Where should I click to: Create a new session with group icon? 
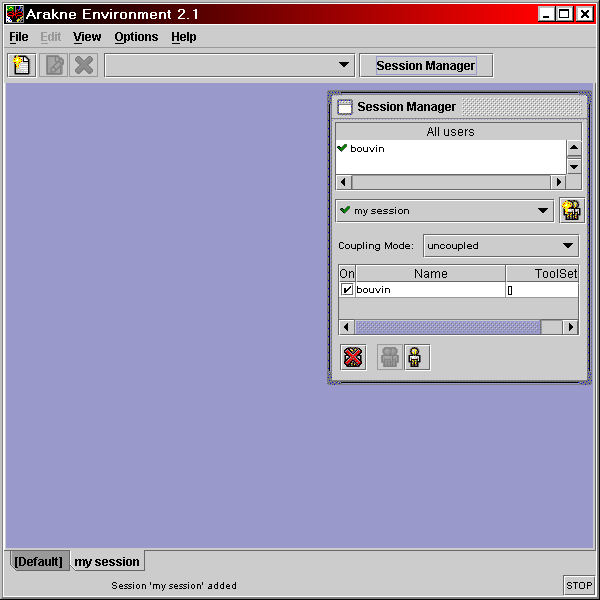click(x=572, y=210)
